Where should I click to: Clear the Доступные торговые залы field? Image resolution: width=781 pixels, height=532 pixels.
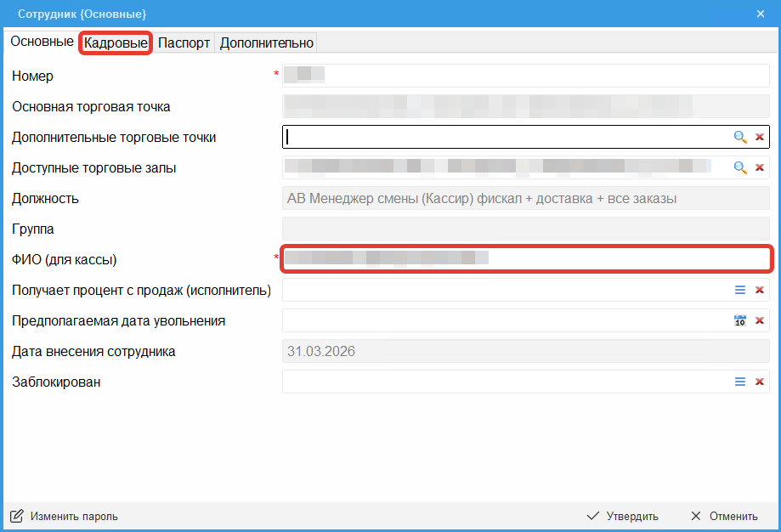760,167
